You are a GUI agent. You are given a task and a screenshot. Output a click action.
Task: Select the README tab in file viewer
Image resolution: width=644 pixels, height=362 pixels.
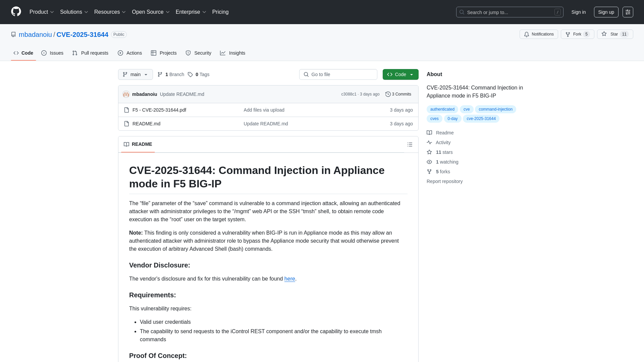138,144
